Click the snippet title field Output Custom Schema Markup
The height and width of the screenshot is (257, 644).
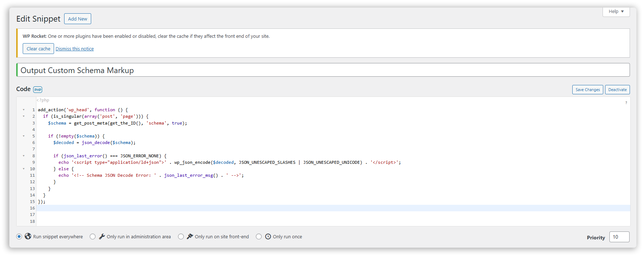(323, 70)
